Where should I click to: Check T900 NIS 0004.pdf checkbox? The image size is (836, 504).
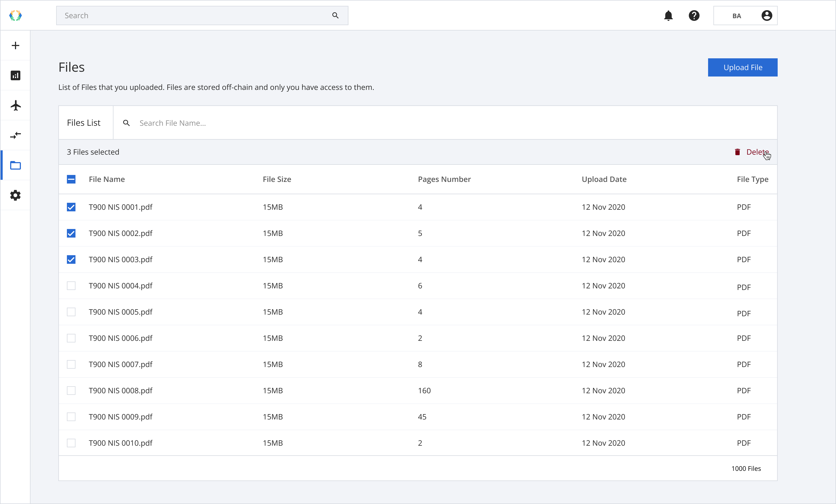click(x=71, y=286)
